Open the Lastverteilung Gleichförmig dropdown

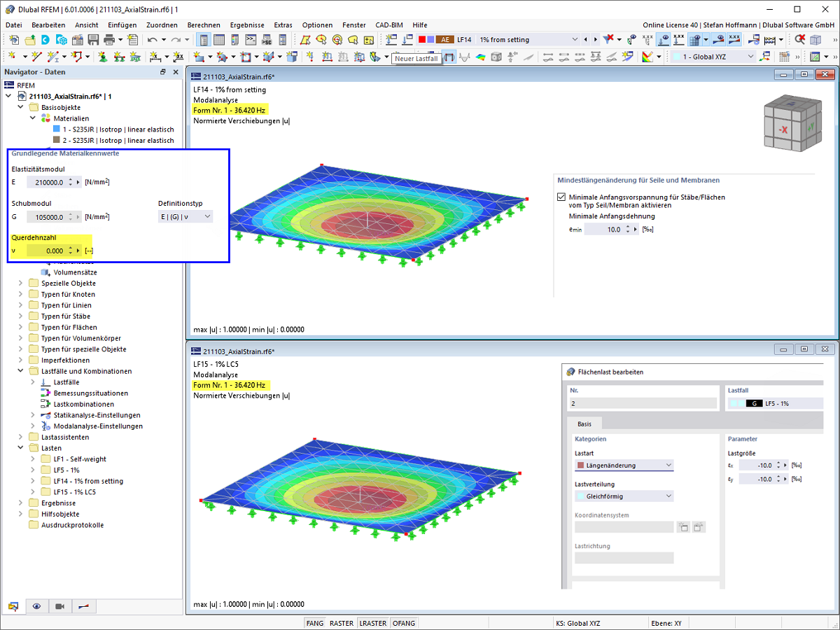pyautogui.click(x=624, y=496)
